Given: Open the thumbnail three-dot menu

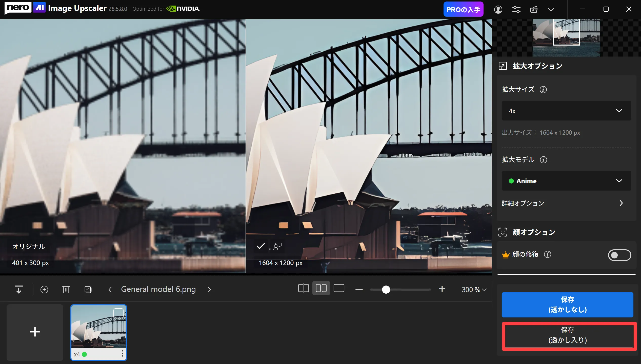Looking at the screenshot, I should [122, 354].
